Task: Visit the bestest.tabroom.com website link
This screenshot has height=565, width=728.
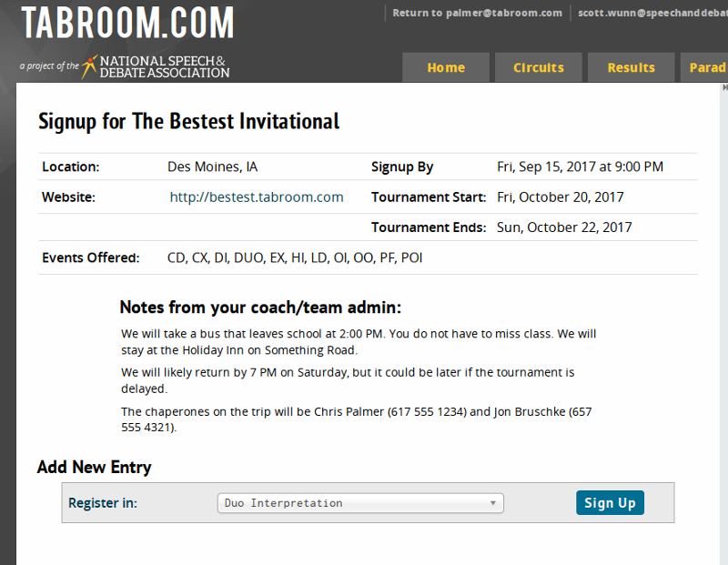Action: [257, 197]
